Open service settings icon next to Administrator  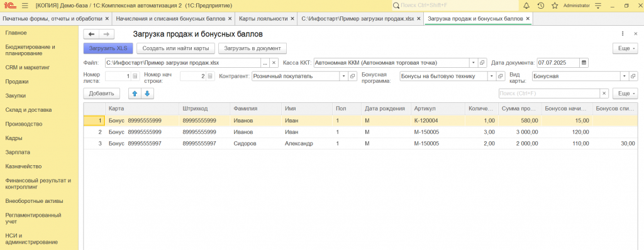point(598,6)
